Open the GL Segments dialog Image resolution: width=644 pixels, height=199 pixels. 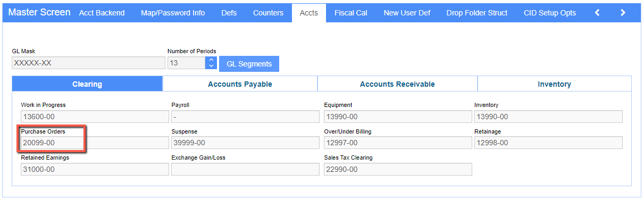[249, 64]
